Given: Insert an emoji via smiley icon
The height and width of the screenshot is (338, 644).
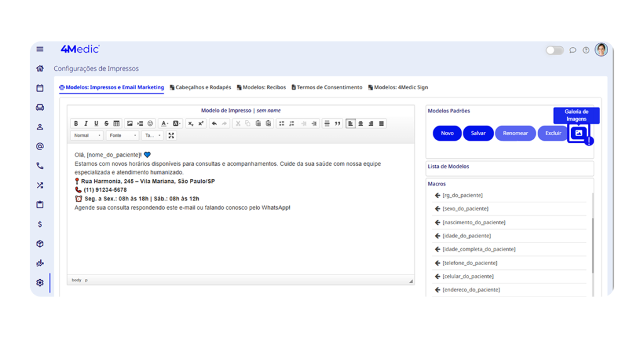Looking at the screenshot, I should pyautogui.click(x=150, y=124).
